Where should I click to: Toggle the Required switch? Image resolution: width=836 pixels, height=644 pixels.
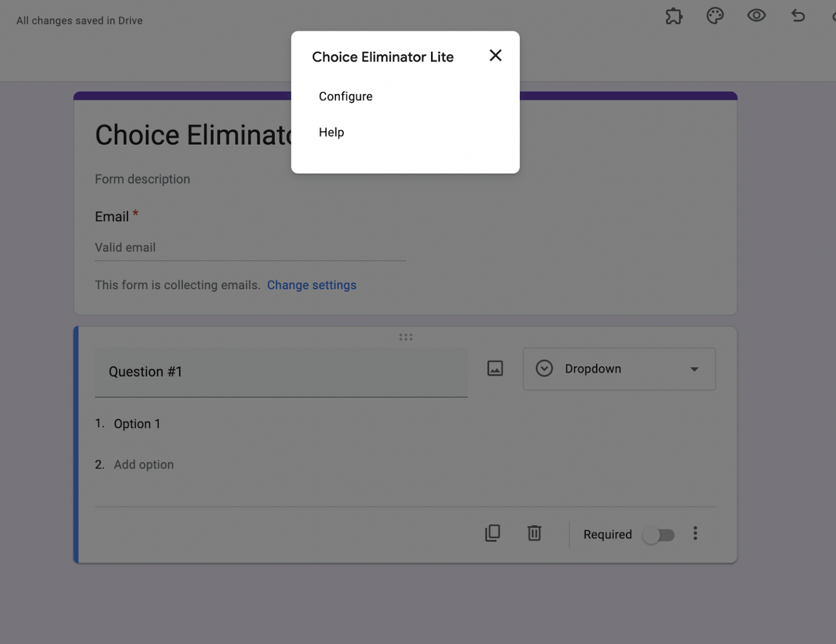click(x=659, y=535)
